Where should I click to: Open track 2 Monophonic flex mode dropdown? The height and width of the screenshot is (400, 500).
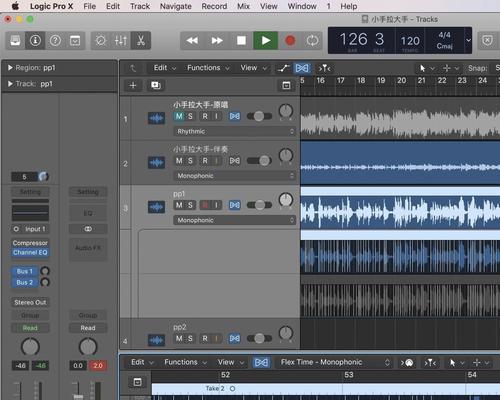click(x=235, y=176)
